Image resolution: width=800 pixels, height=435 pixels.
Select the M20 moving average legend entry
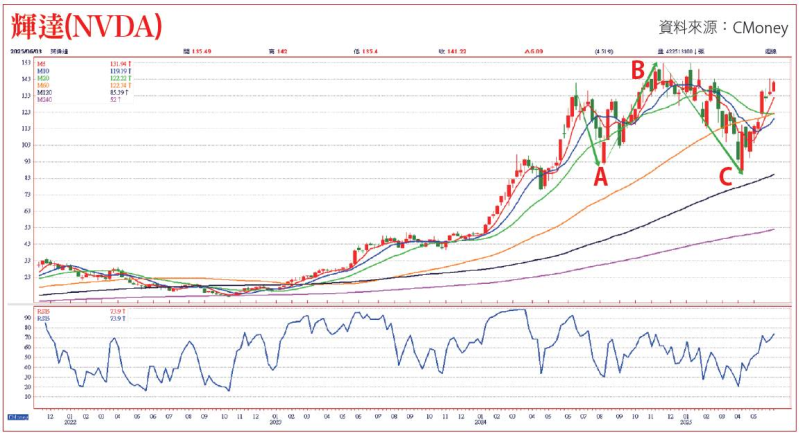point(44,77)
